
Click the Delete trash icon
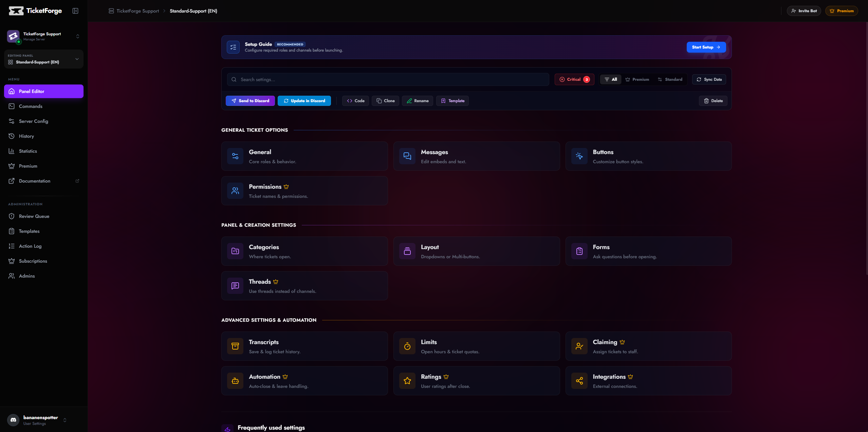(x=706, y=101)
